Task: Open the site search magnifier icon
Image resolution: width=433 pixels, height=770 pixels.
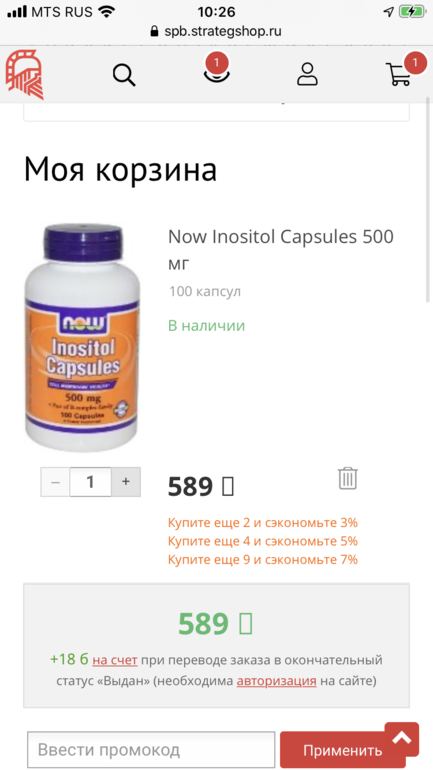Action: tap(124, 75)
